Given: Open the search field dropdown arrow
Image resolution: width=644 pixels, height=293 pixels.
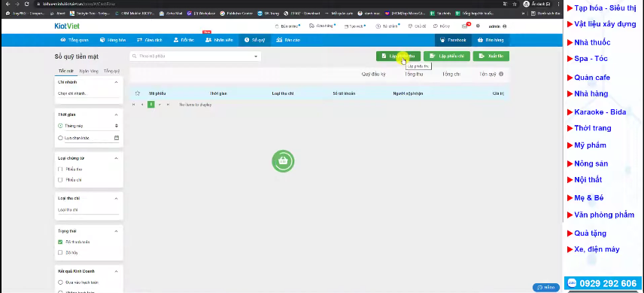Looking at the screenshot, I should (256, 56).
